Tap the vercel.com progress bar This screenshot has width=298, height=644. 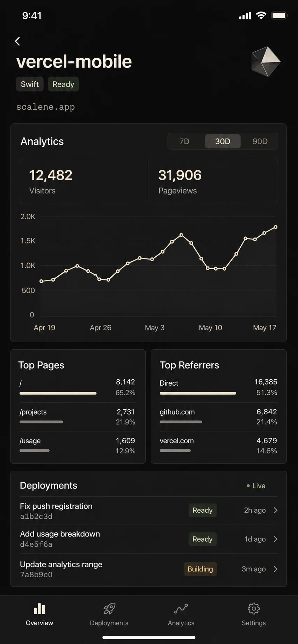tap(175, 451)
